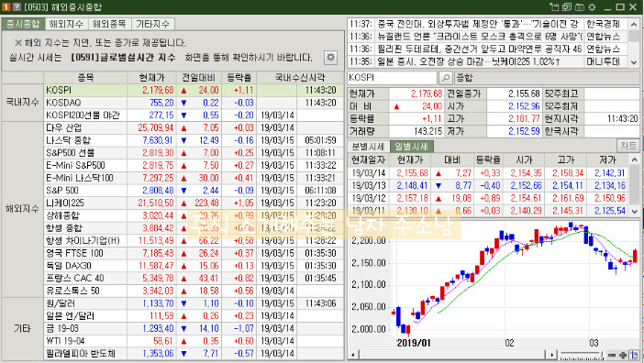Select the 니케이225 row

(x=194, y=203)
